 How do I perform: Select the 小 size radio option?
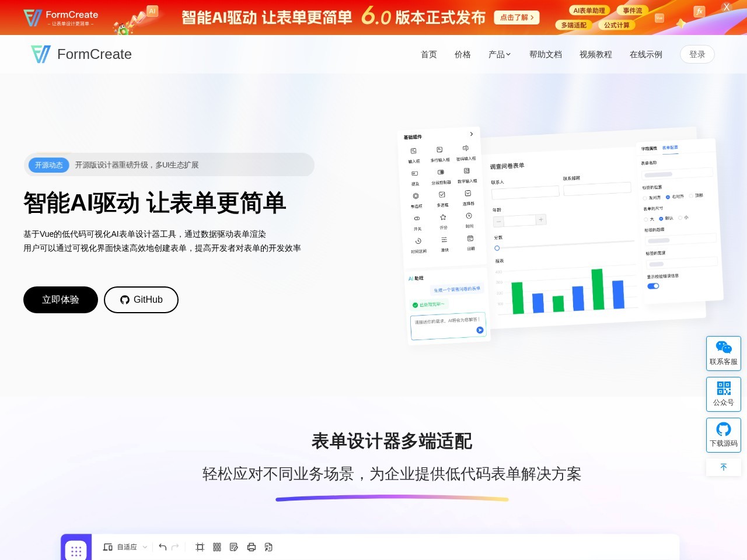(683, 218)
